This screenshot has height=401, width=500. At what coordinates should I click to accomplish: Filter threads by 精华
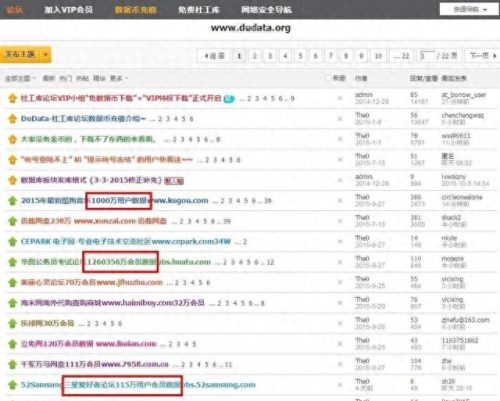point(99,78)
